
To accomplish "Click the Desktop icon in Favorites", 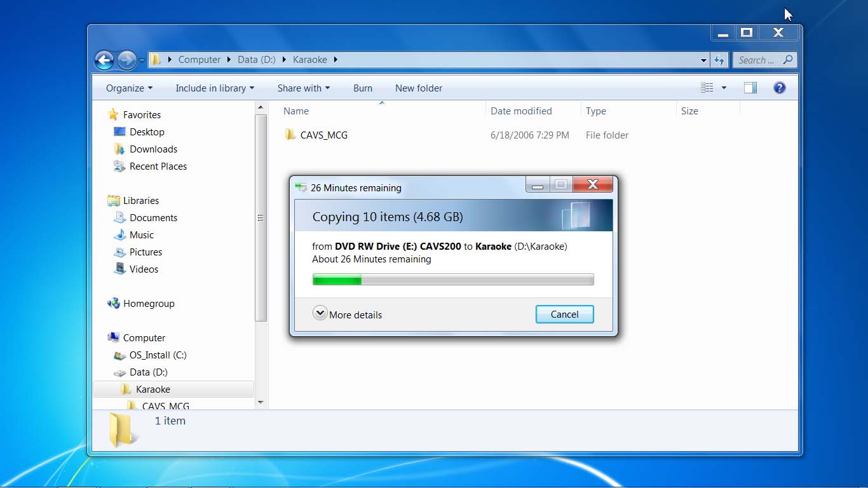I will coord(119,132).
